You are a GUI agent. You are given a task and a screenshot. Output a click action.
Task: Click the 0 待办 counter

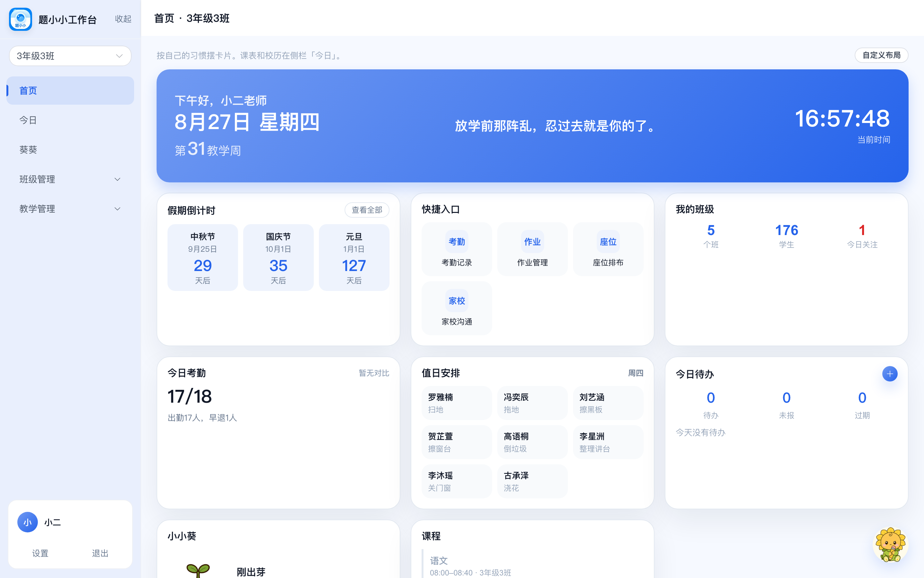tap(711, 405)
